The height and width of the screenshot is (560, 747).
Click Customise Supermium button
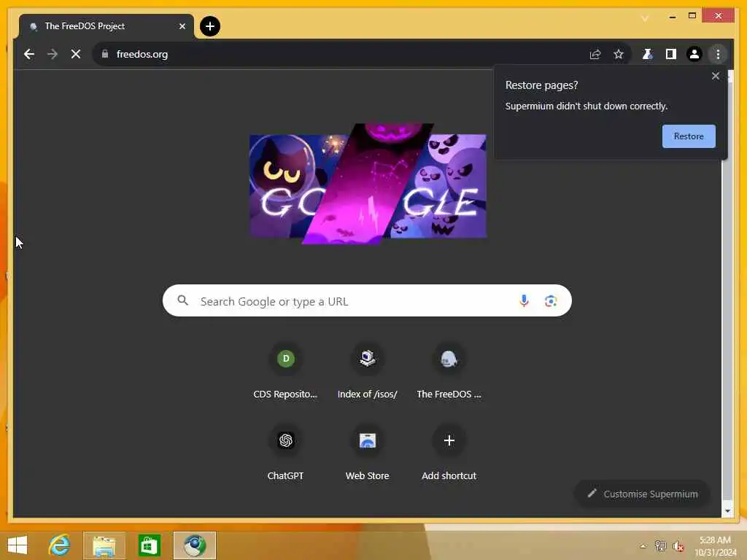coord(643,494)
